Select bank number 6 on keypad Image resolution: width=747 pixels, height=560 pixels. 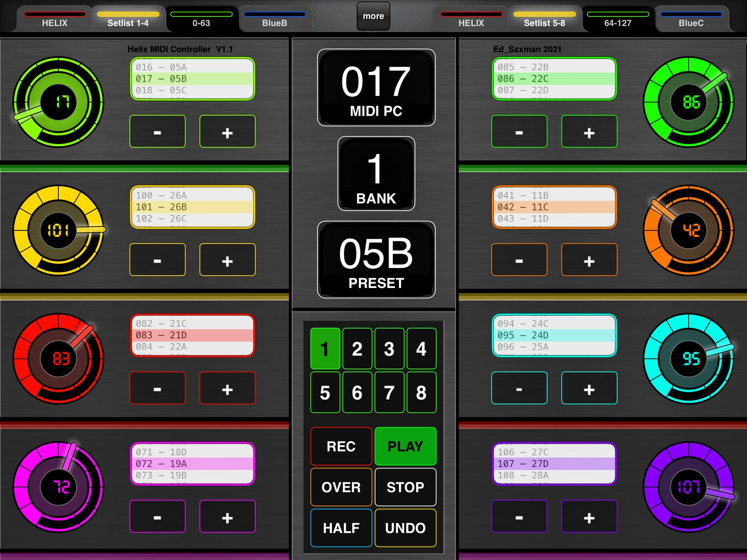click(357, 392)
